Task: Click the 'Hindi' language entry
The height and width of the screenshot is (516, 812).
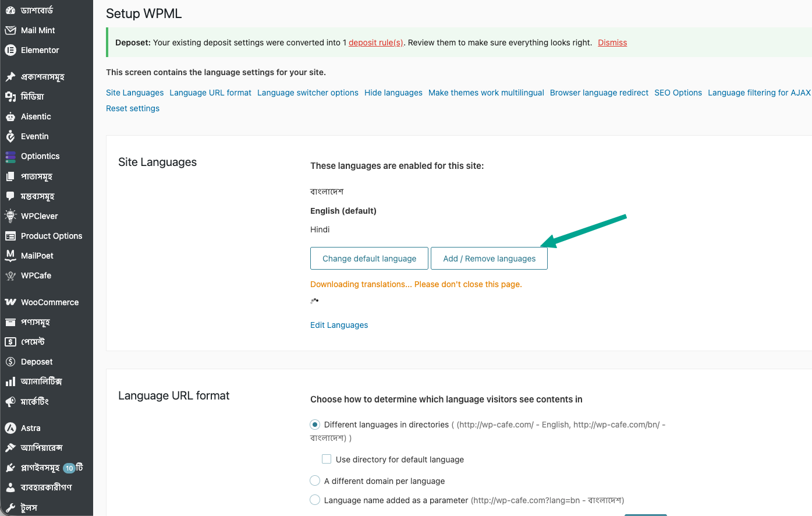Action: point(320,229)
